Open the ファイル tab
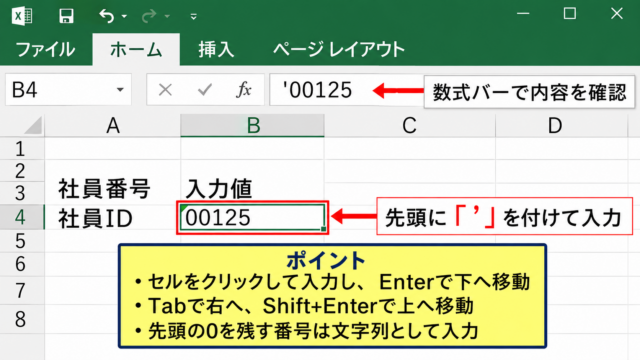Viewport: 640px width, 360px height. [45, 49]
